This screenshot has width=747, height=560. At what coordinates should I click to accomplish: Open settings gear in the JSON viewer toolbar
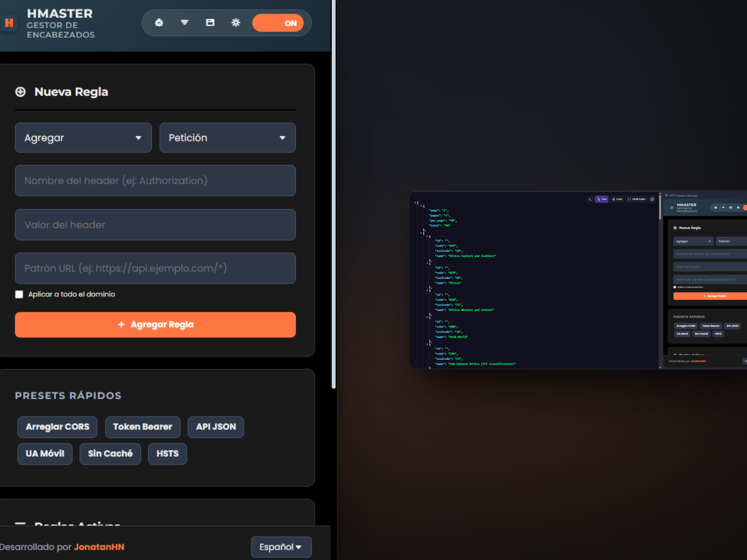click(x=652, y=199)
